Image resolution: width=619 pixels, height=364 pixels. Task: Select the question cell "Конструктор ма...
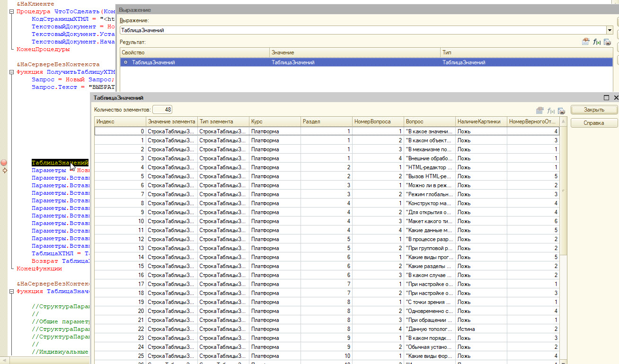pyautogui.click(x=430, y=203)
